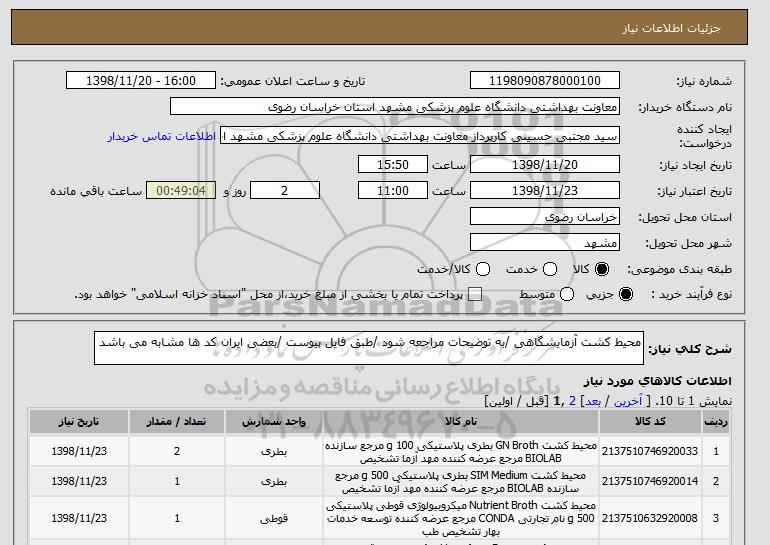
Task: Click the delivery city field مشهد
Action: click(x=545, y=243)
